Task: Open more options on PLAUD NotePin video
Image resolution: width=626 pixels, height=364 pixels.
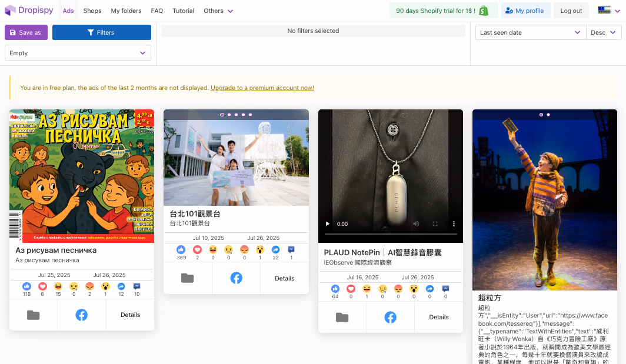Action: pos(454,224)
